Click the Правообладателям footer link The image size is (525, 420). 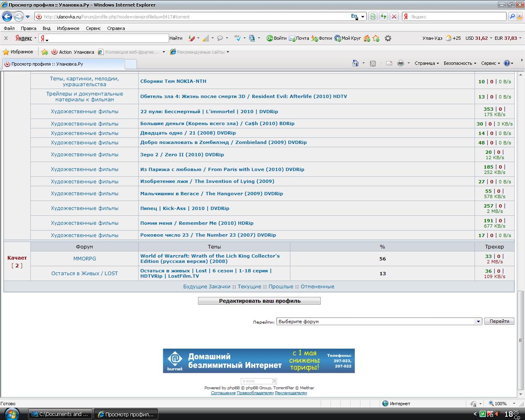tap(255, 393)
